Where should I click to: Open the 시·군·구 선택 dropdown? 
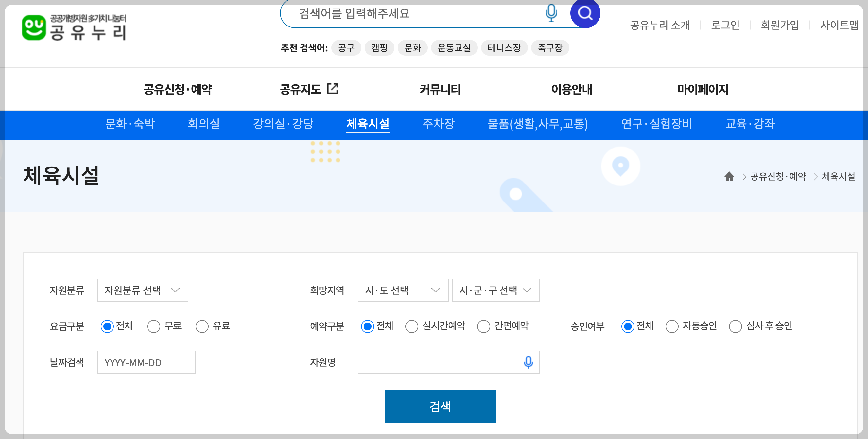point(495,290)
